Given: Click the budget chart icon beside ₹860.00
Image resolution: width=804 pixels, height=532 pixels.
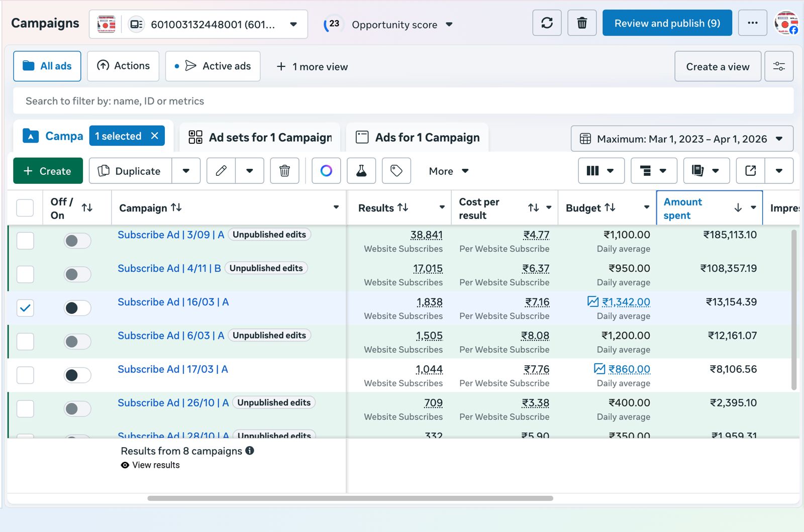Looking at the screenshot, I should pos(599,369).
